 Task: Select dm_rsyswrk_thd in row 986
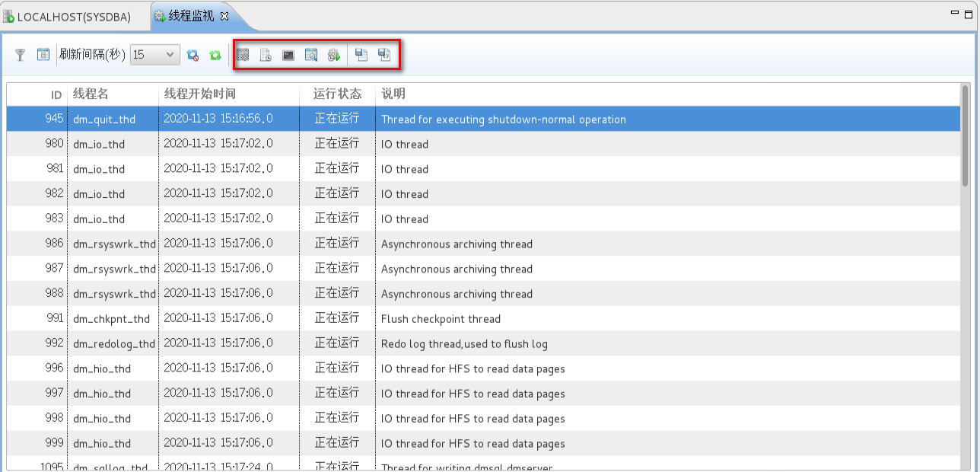tap(114, 244)
